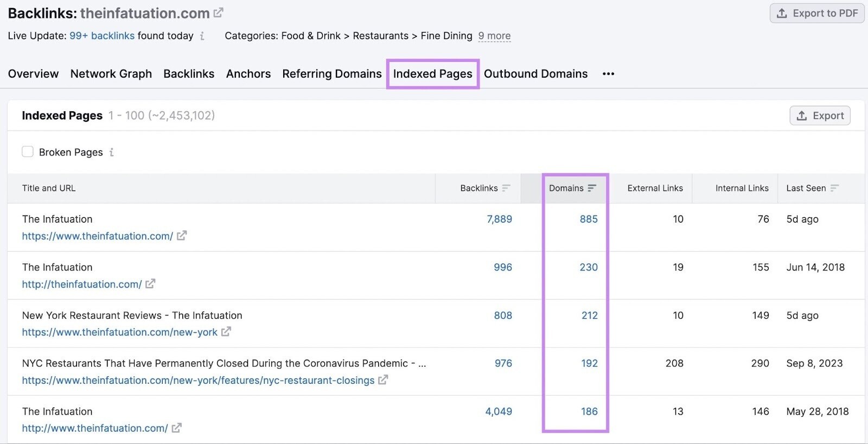Open the http://theinfatuation.com/ URL link
868x444 pixels.
tap(82, 284)
